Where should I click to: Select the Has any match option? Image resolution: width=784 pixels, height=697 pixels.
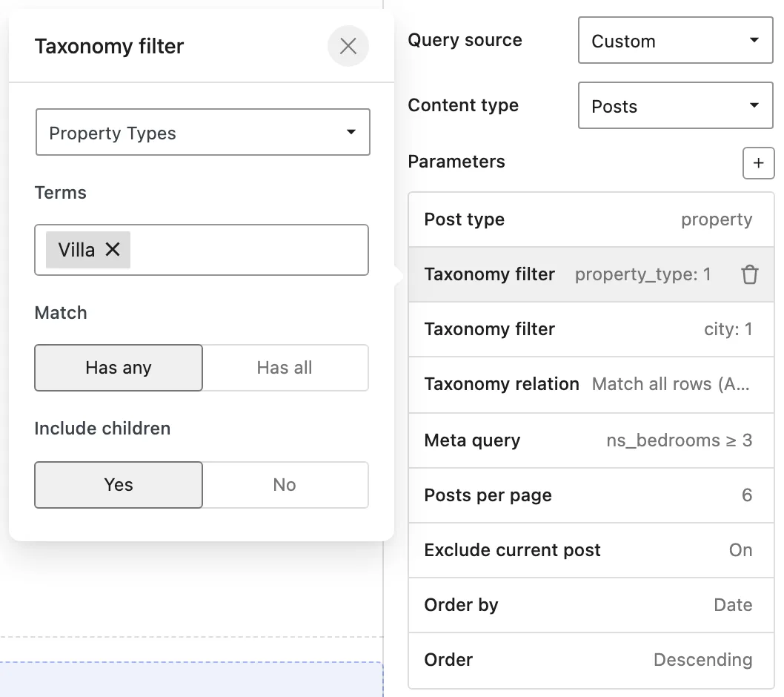coord(119,368)
